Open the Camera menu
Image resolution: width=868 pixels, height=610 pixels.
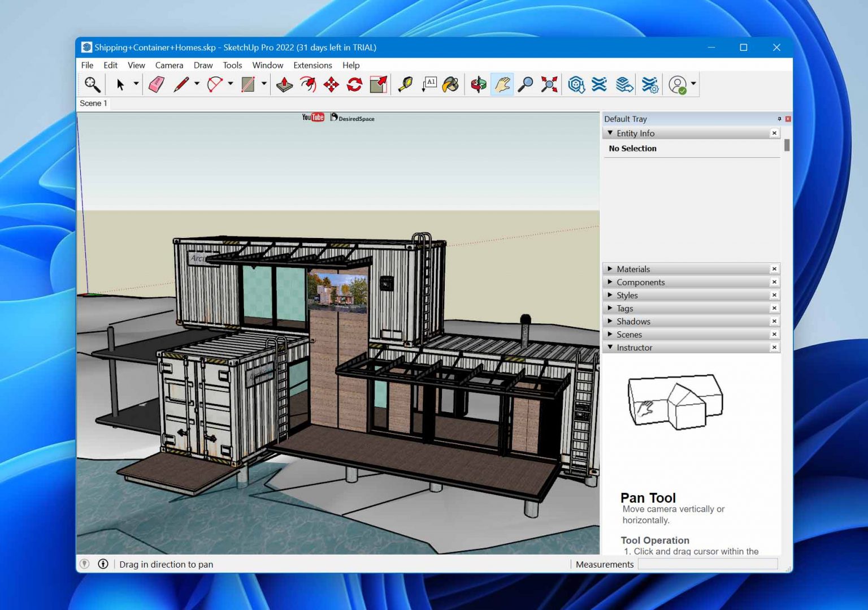pyautogui.click(x=170, y=65)
